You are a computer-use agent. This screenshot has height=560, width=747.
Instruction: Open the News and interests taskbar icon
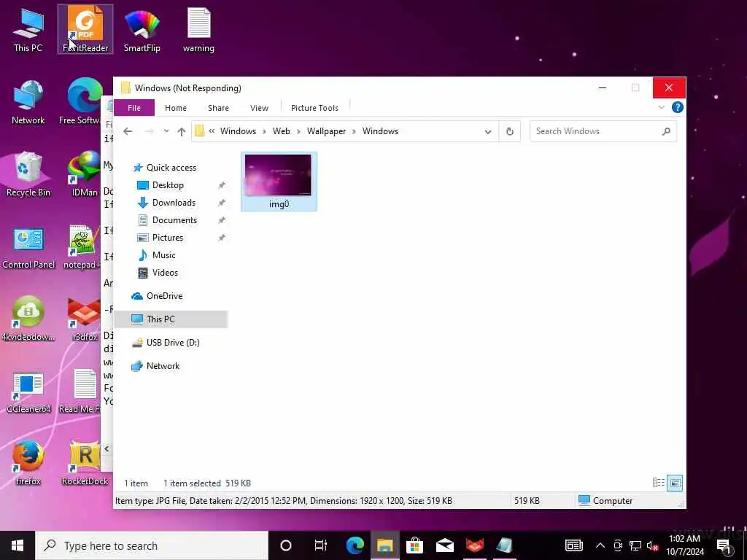tap(574, 545)
